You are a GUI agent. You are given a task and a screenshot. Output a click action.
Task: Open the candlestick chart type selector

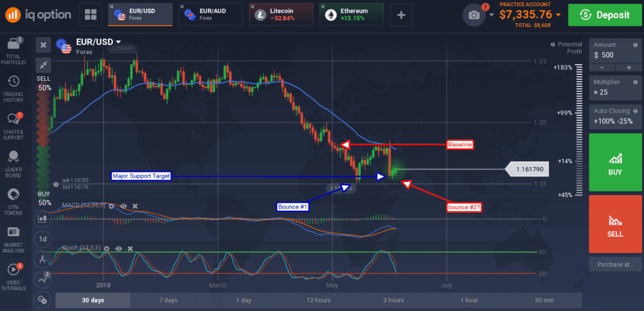[42, 219]
